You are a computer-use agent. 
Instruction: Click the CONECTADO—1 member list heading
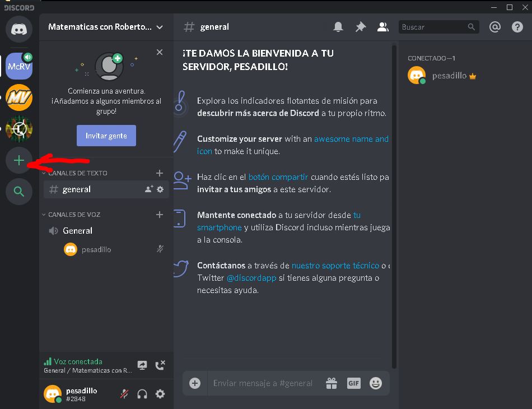(x=431, y=58)
